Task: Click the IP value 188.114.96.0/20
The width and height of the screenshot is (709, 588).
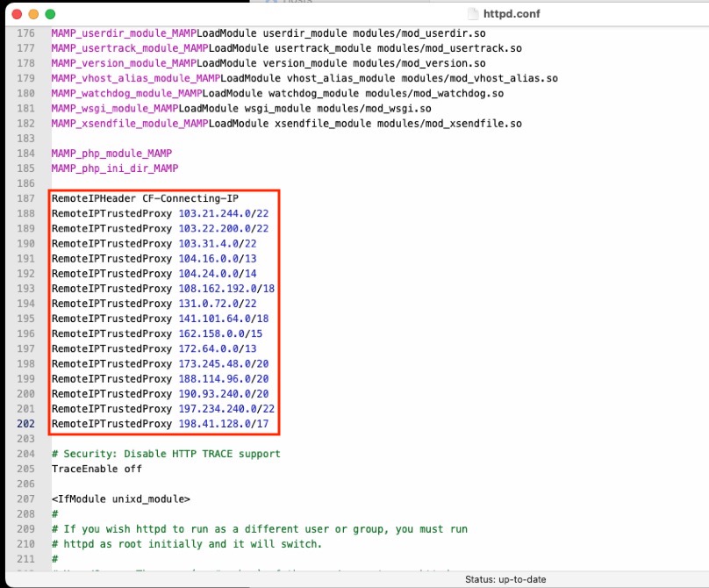Action: [x=224, y=378]
